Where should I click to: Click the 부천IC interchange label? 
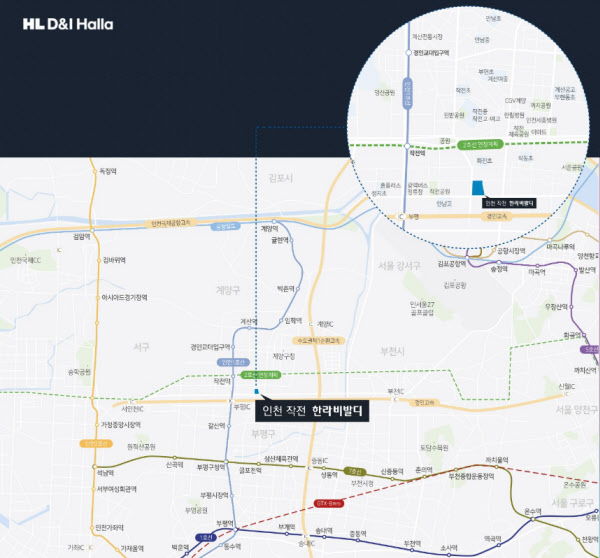coord(396,391)
